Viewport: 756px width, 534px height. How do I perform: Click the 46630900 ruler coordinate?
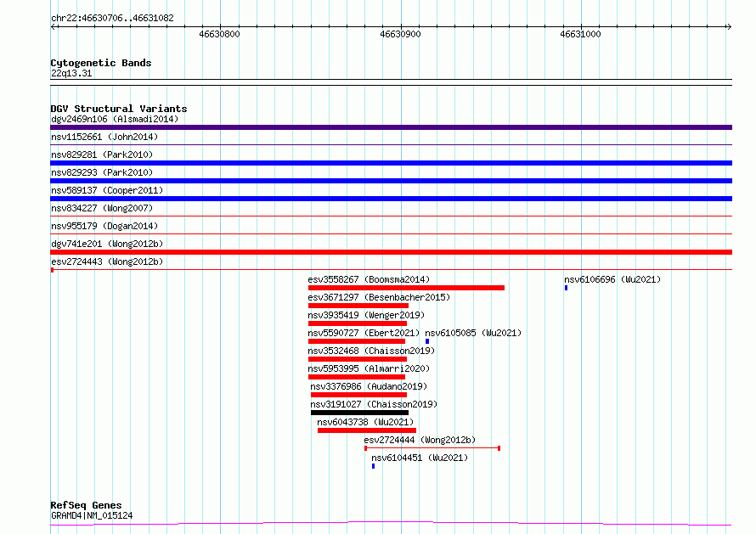click(x=400, y=34)
